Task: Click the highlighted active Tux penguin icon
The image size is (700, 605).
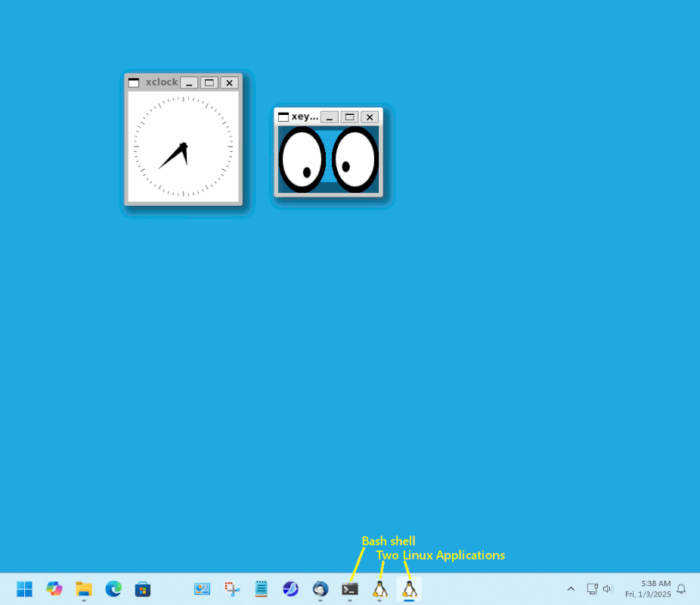Action: [x=410, y=589]
